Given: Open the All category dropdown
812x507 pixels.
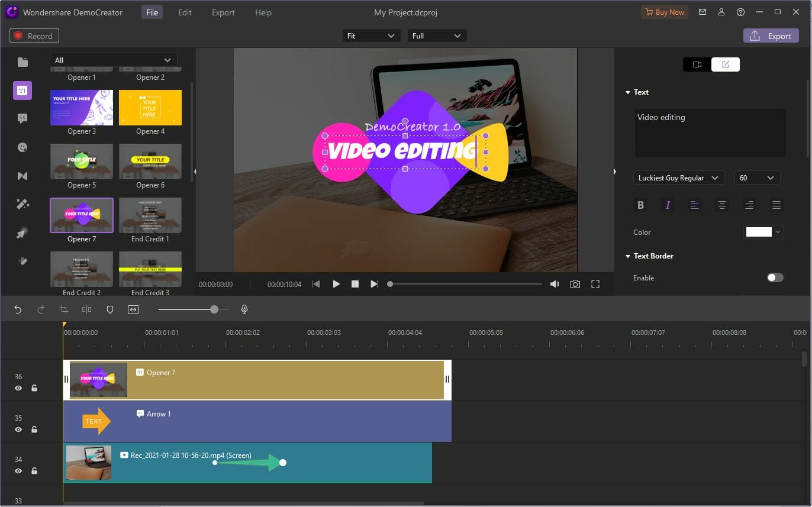Looking at the screenshot, I should (114, 60).
